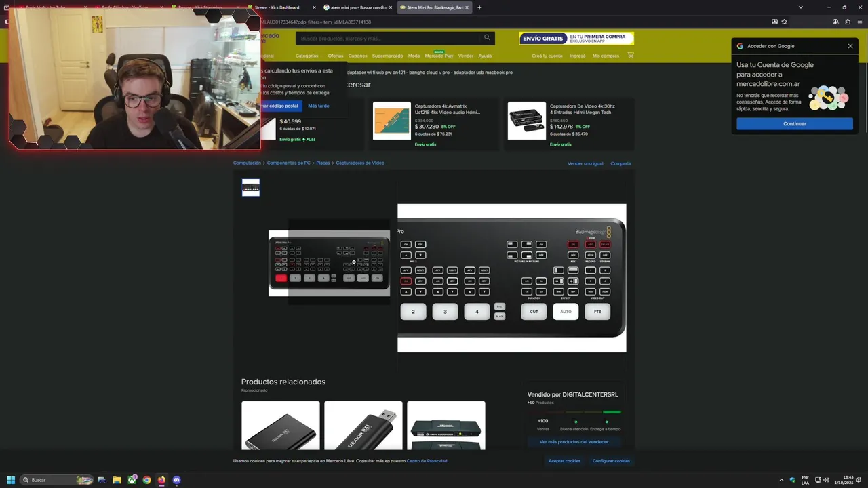Go to Computación breadcrumb
The height and width of the screenshot is (488, 868).
[x=247, y=163]
